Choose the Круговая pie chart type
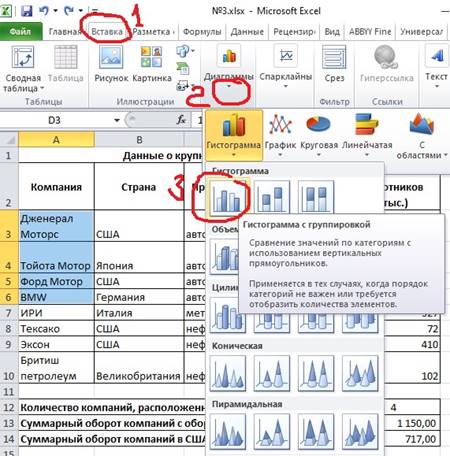This screenshot has height=456, width=450. coord(319,136)
